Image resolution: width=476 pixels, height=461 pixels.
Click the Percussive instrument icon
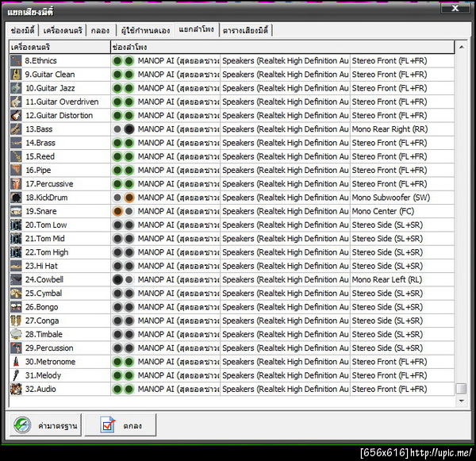(x=16, y=184)
